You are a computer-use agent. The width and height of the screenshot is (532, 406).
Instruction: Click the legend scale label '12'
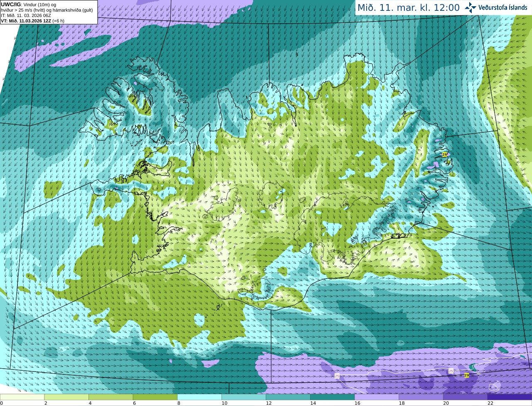[269, 403]
